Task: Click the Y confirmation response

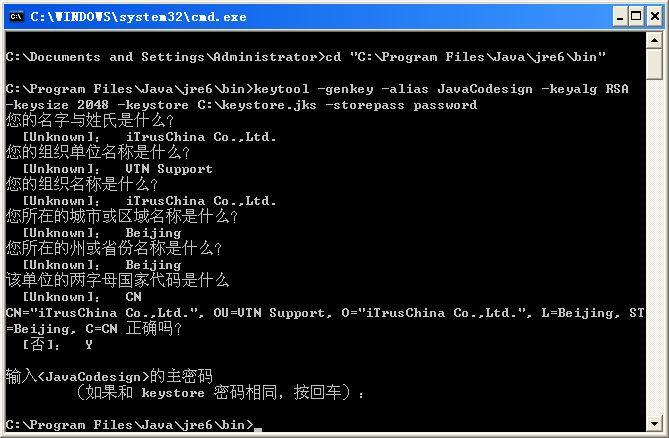Action: (89, 345)
